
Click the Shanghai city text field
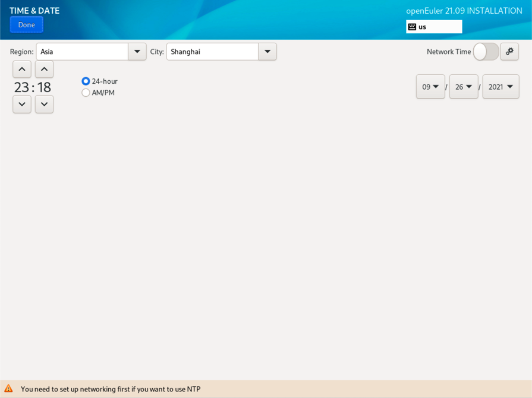[212, 52]
